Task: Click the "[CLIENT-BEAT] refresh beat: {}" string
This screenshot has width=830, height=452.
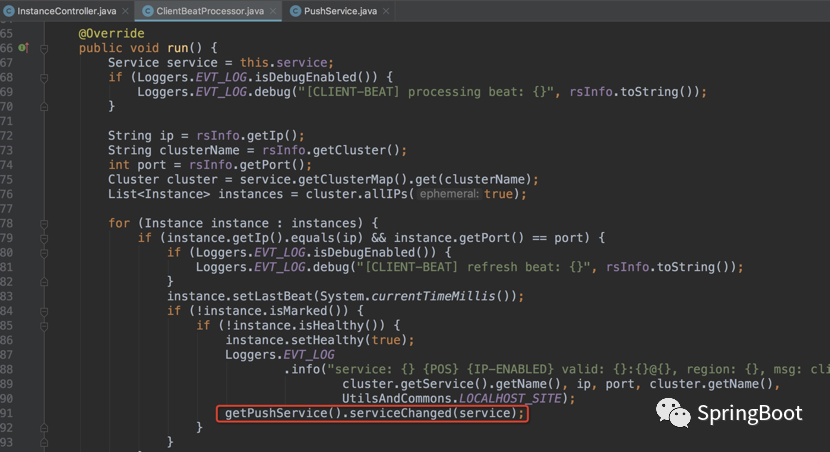Action: pyautogui.click(x=473, y=267)
